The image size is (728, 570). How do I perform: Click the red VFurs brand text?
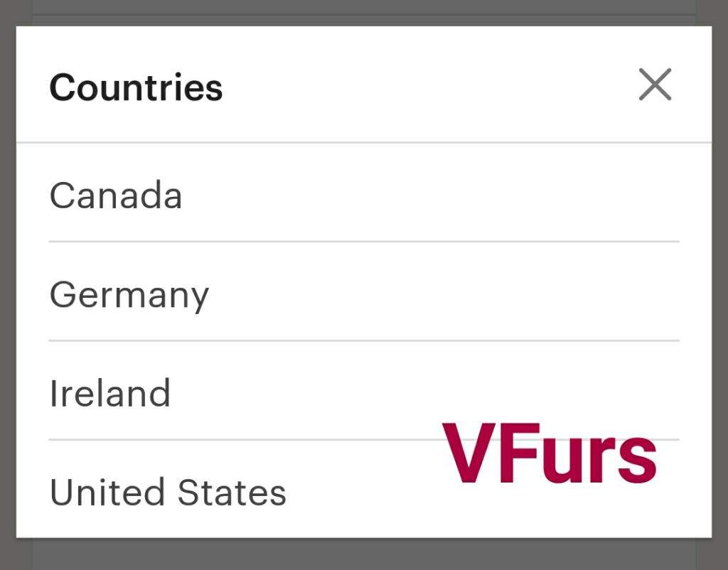click(549, 453)
